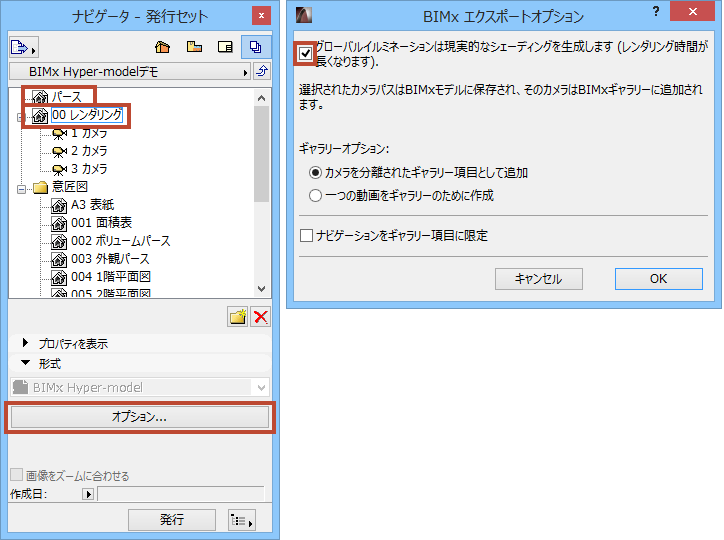Open the BIMx Hyper-modelデモ set dropdown
This screenshot has height=540, width=724.
(x=130, y=72)
